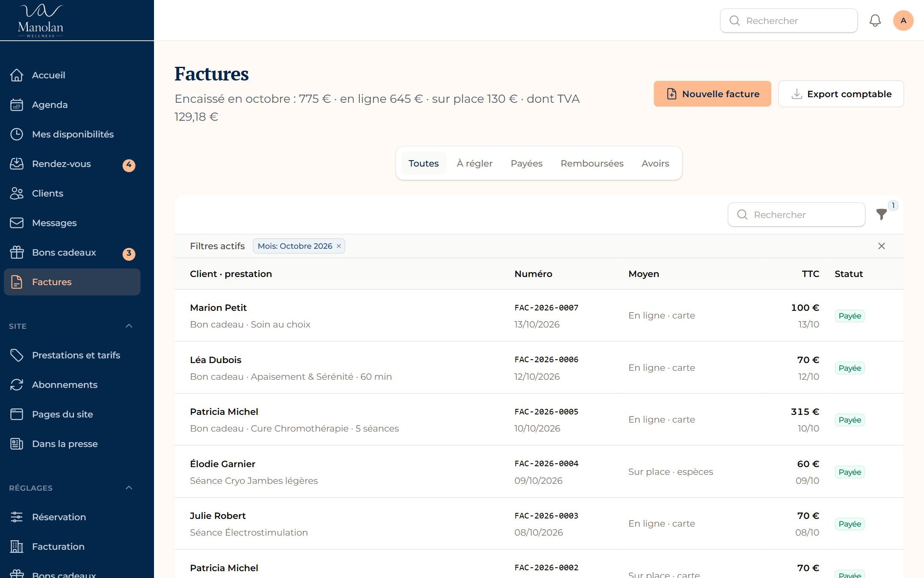Viewport: 924px width, 578px height.
Task: Click the Numéro column header
Action: tap(533, 274)
